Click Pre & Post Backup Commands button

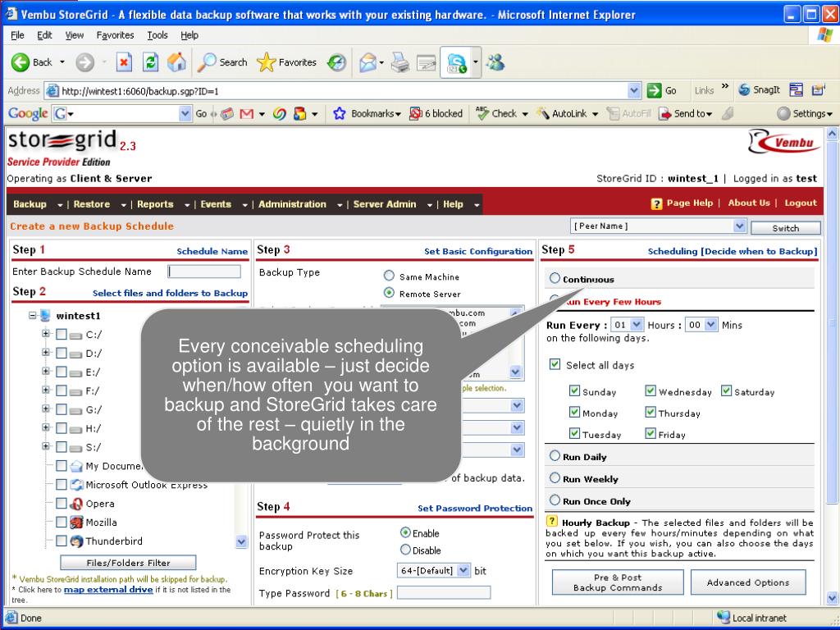tap(618, 582)
